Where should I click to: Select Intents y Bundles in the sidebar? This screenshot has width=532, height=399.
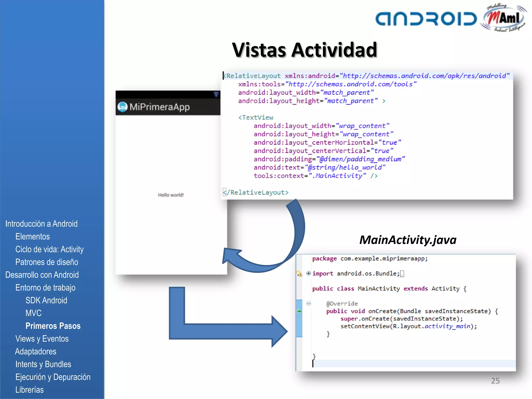(x=43, y=364)
